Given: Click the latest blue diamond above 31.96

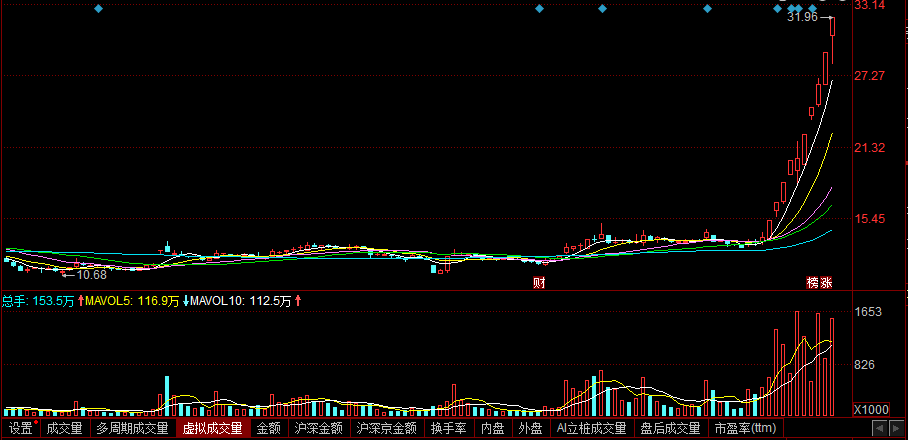Looking at the screenshot, I should tap(810, 9).
